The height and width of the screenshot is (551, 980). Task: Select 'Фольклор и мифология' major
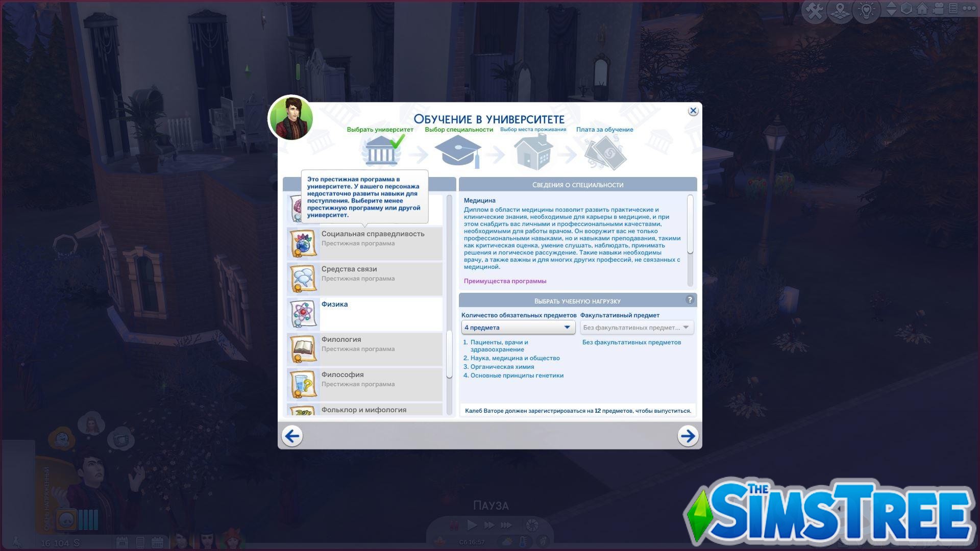[364, 410]
